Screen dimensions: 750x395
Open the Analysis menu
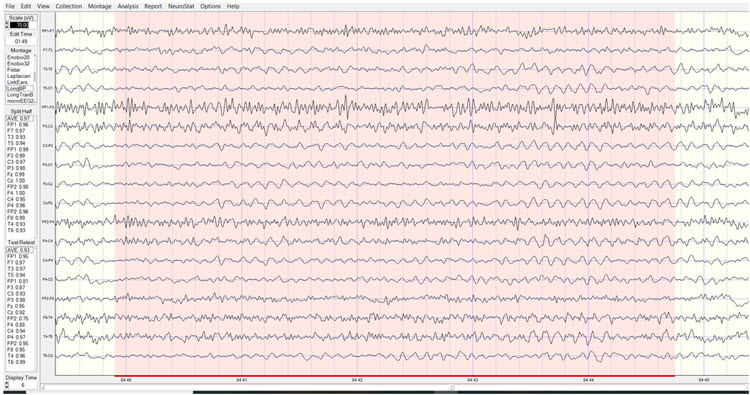pyautogui.click(x=128, y=6)
